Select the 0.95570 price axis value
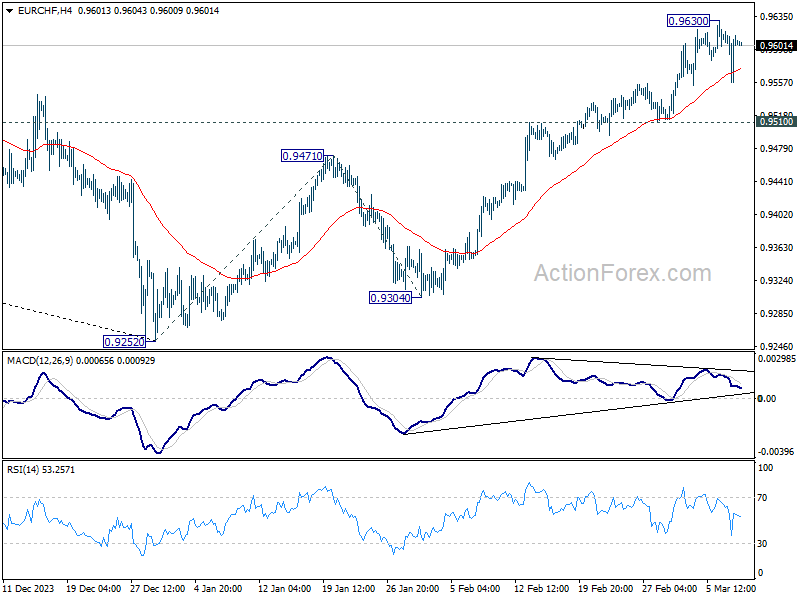This screenshot has width=800, height=600. coord(777,83)
